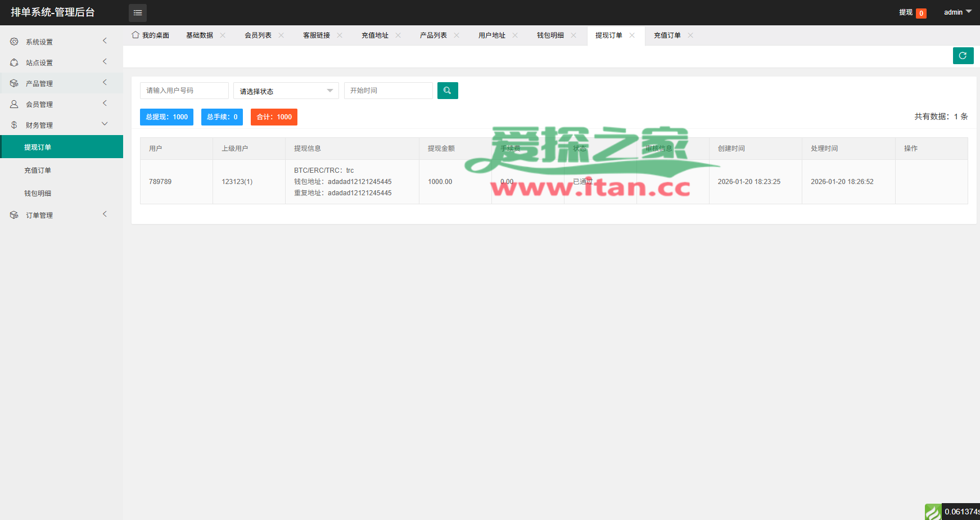Click the green refresh icon button
This screenshot has width=980, height=520.
963,56
